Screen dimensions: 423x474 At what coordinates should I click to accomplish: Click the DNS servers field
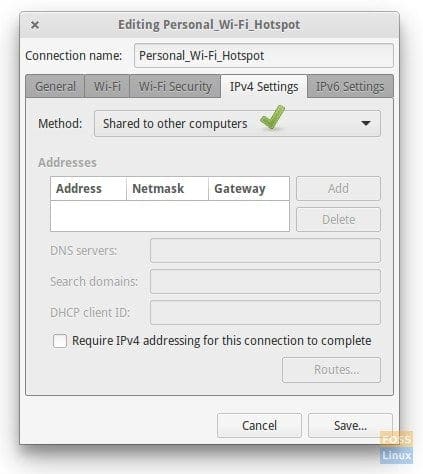265,251
